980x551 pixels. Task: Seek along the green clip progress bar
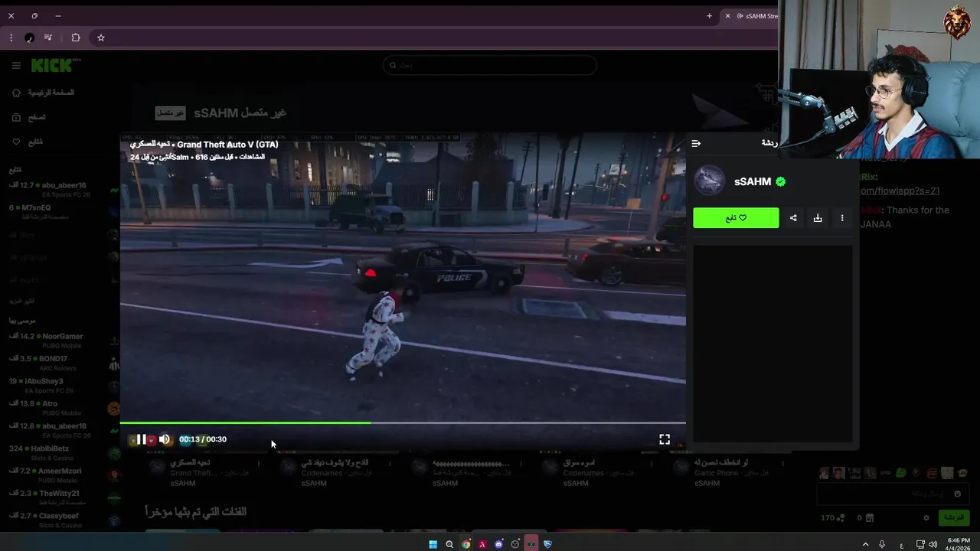click(403, 422)
